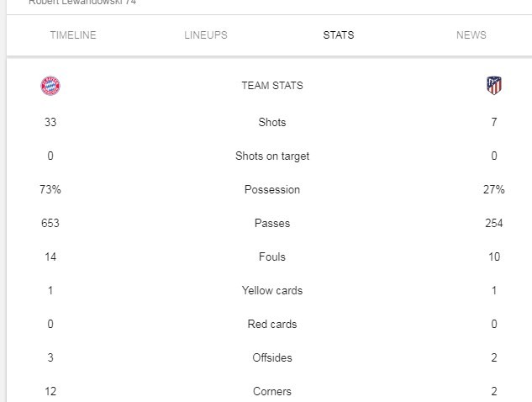Open the Lineups tab
Screen dimensions: 532x402
tap(206, 35)
